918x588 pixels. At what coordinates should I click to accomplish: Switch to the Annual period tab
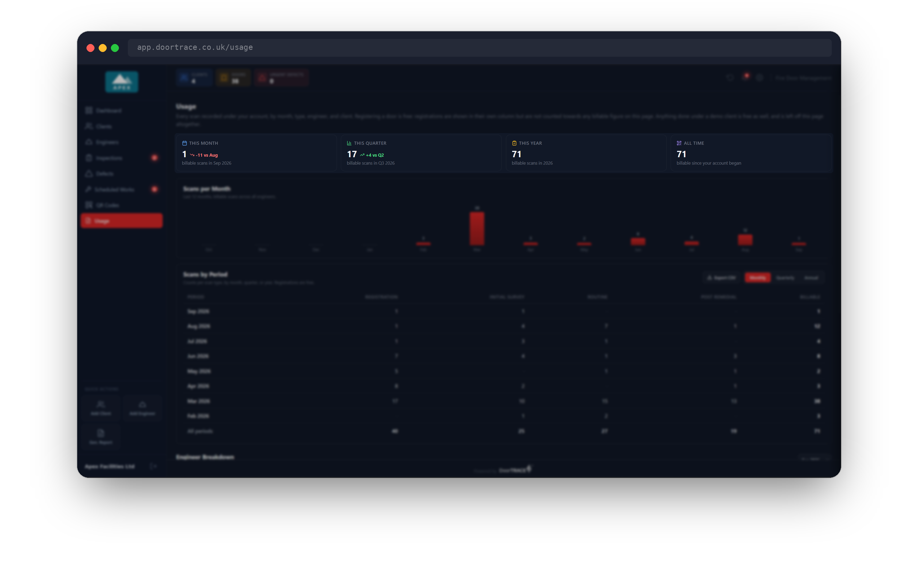(x=811, y=278)
